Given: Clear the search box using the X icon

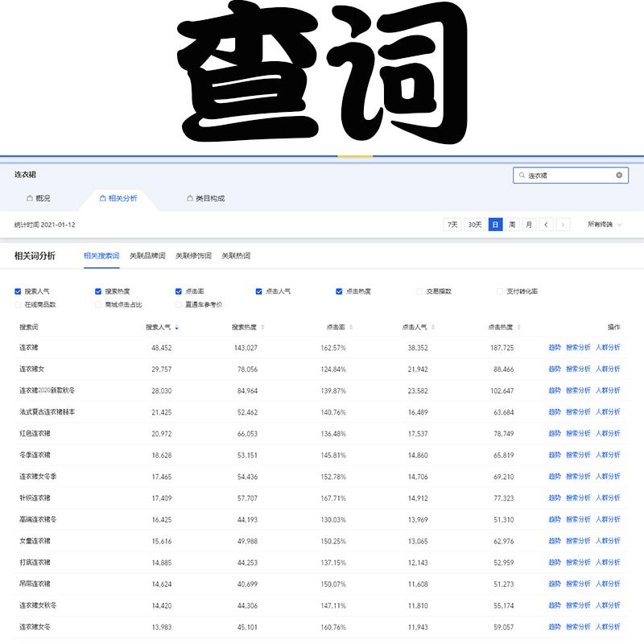Looking at the screenshot, I should click(619, 175).
